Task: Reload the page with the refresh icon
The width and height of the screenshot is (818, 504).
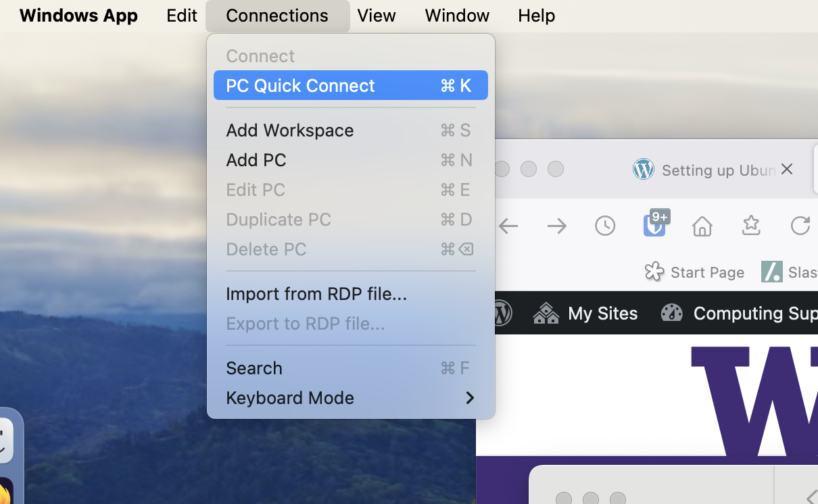Action: (800, 226)
